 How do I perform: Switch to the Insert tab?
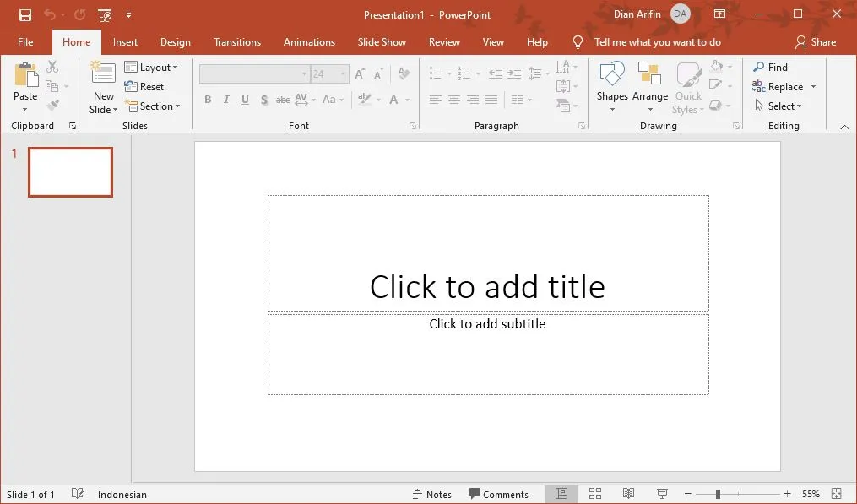pos(125,41)
